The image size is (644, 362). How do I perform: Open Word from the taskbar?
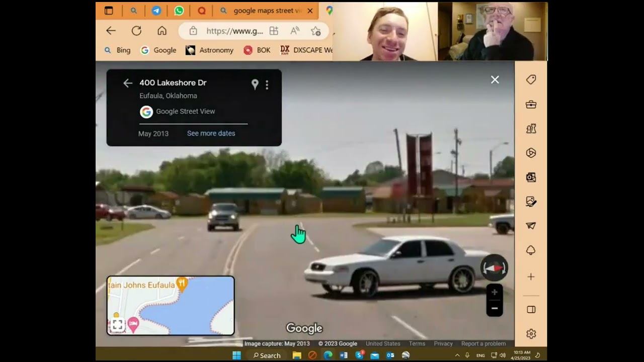click(x=344, y=355)
